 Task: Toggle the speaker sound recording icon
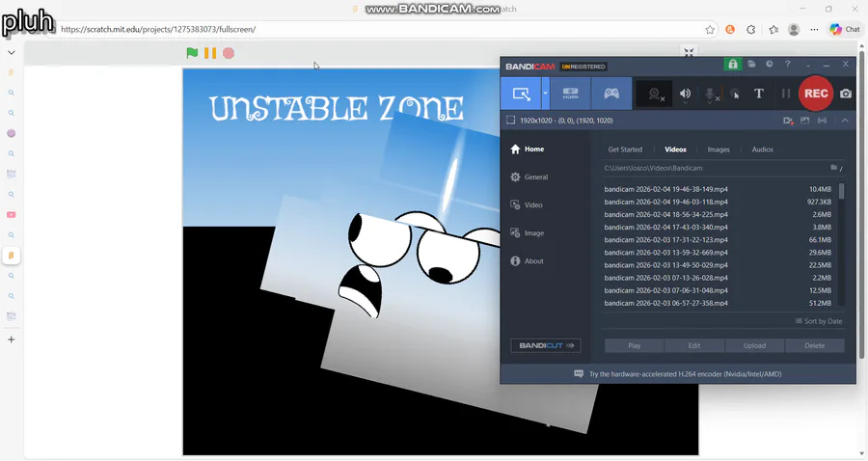pos(686,95)
